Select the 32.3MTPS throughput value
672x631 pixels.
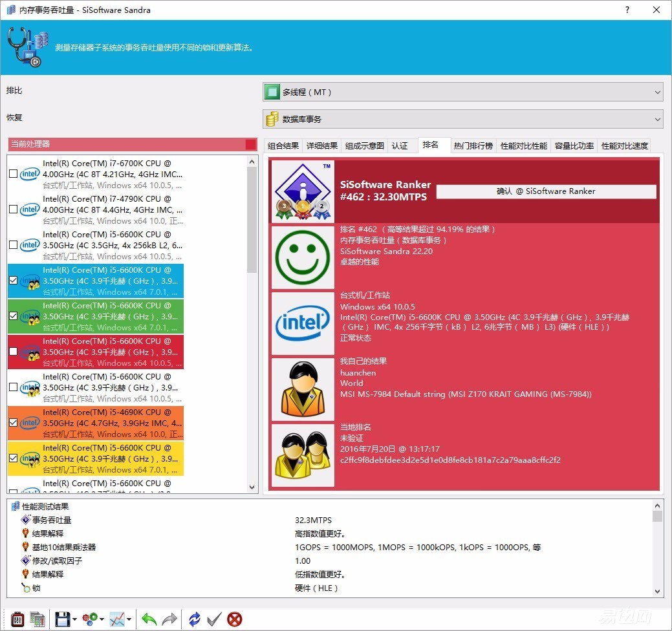tap(313, 520)
